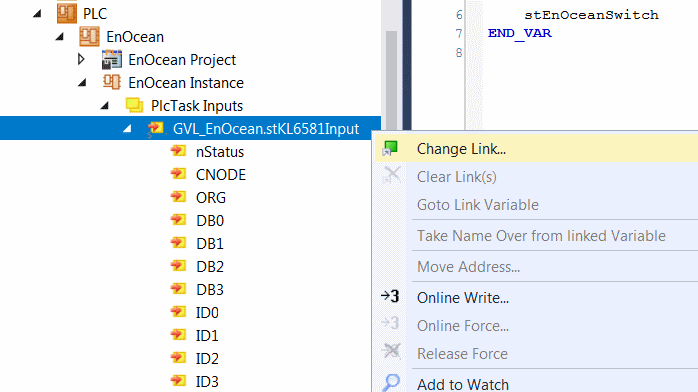Screen dimensions: 698x392
Task: Expand the EnOcean Project node
Action: pyautogui.click(x=81, y=59)
